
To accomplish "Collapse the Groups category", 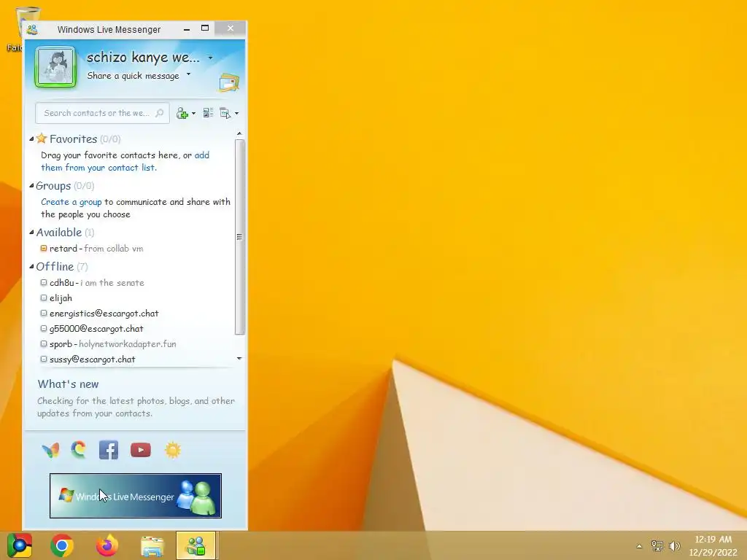I will [x=31, y=185].
